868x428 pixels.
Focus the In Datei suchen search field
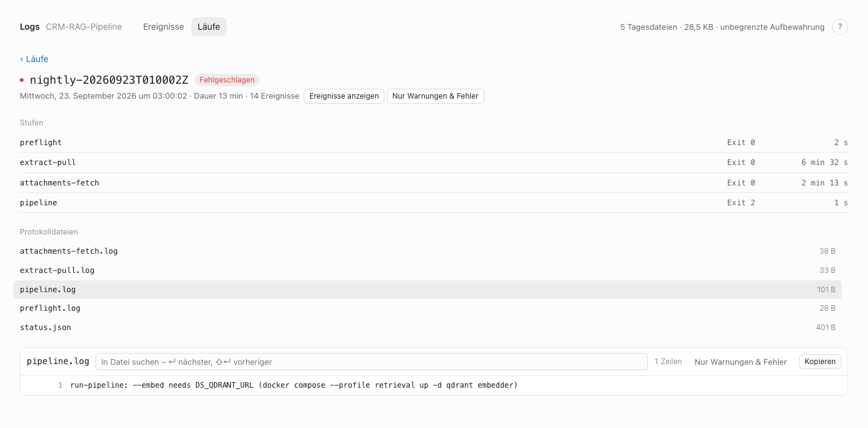tap(371, 362)
